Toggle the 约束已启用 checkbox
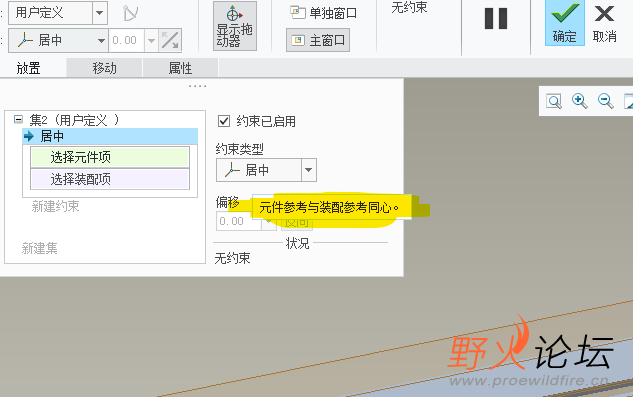633x397 pixels. point(224,121)
